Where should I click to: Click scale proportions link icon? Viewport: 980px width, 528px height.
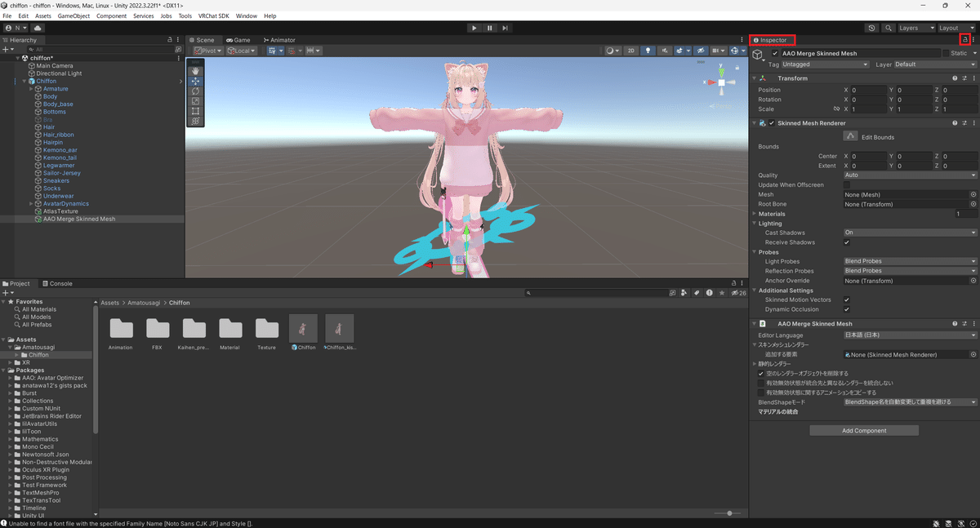[x=835, y=109]
